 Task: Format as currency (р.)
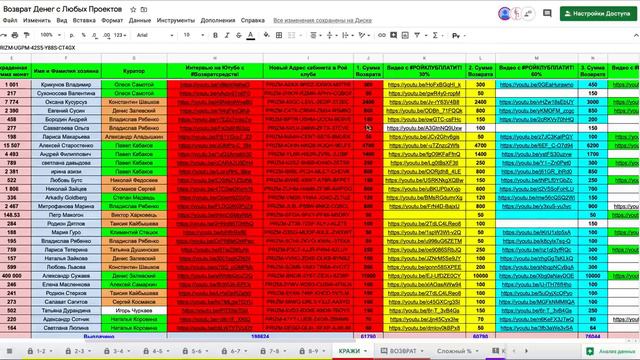(72, 36)
